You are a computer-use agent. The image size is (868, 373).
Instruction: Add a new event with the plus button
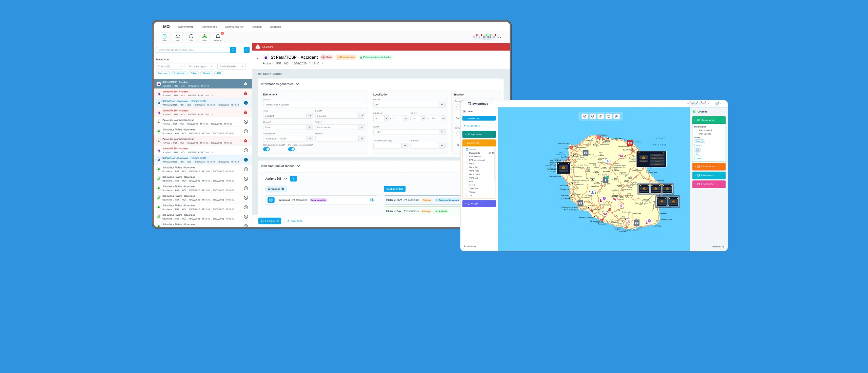[x=246, y=50]
